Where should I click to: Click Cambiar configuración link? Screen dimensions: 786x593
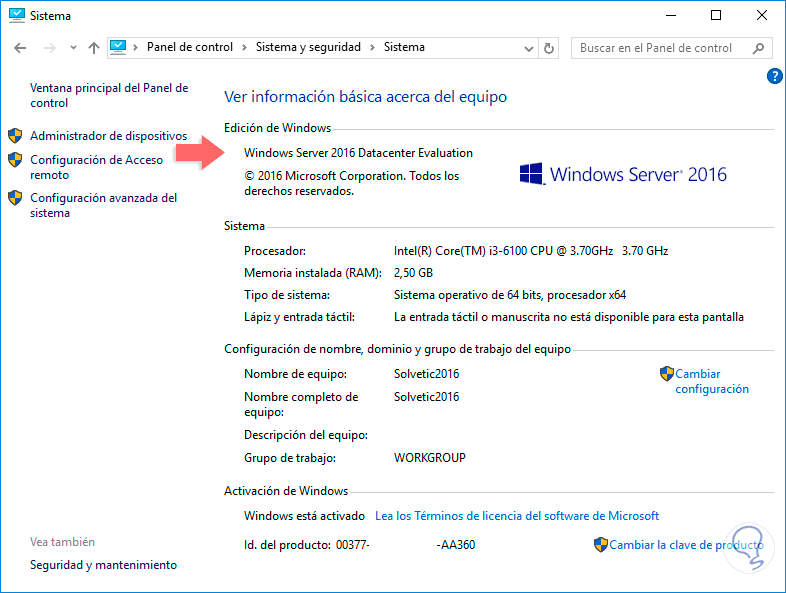712,381
